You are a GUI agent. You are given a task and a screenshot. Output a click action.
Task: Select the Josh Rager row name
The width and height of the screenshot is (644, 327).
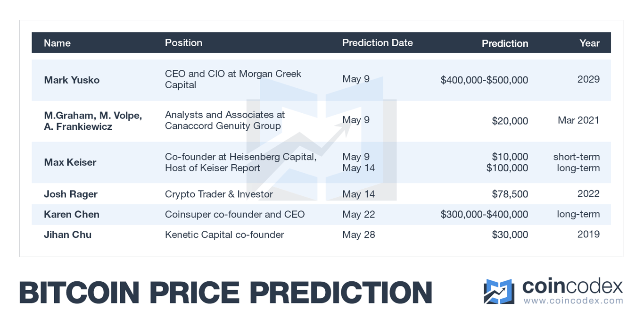pyautogui.click(x=70, y=194)
